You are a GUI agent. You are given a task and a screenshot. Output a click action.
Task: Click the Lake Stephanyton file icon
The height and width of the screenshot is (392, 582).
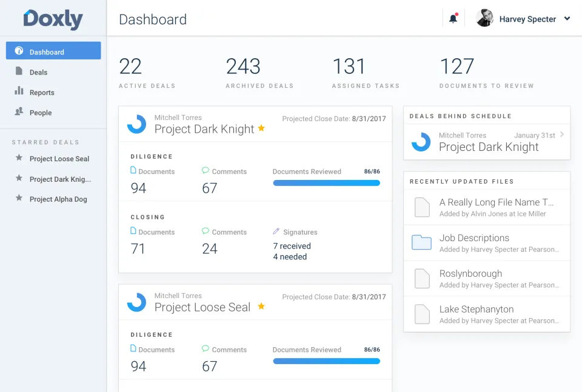pos(422,314)
